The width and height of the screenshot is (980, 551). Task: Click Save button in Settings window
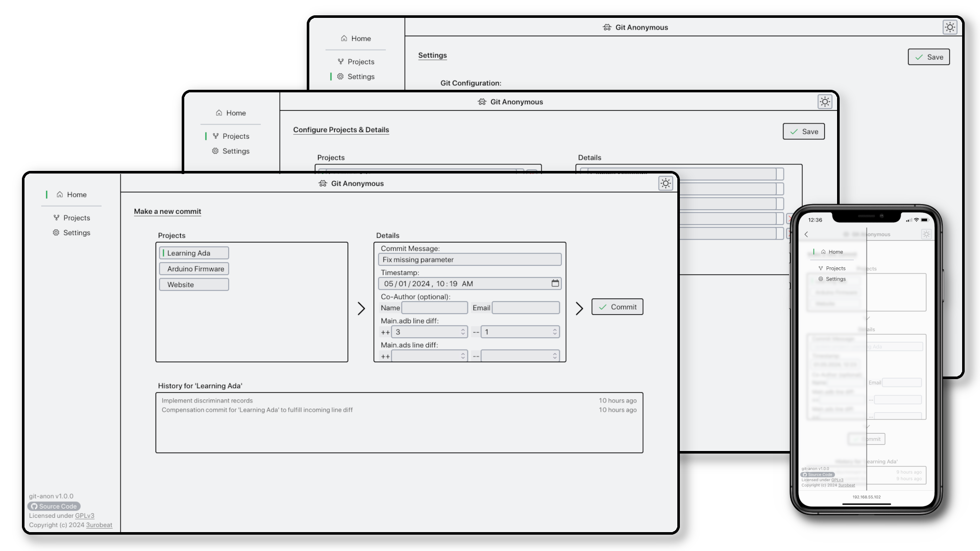[x=928, y=57]
